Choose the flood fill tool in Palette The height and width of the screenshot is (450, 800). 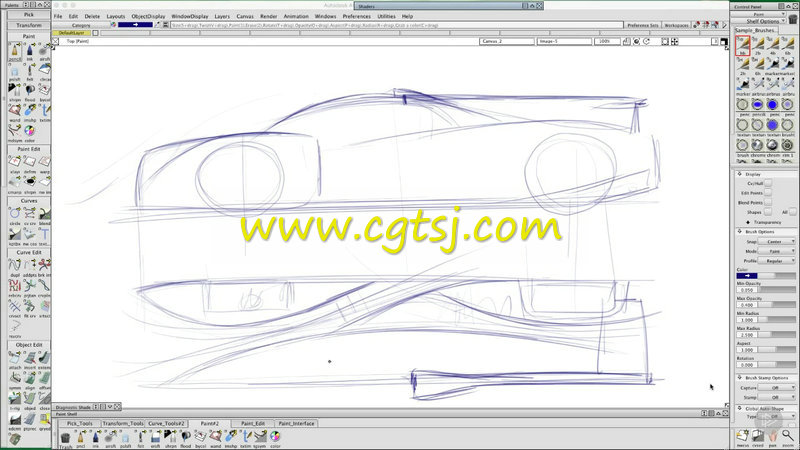click(30, 92)
